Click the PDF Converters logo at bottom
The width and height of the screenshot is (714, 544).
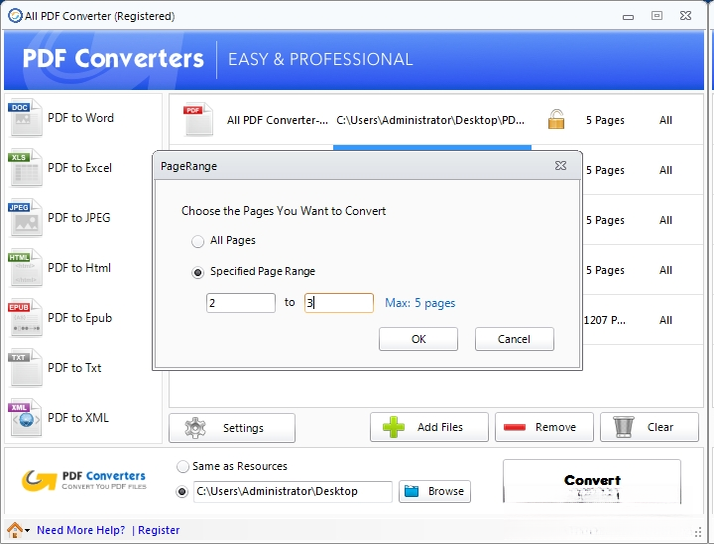point(84,480)
